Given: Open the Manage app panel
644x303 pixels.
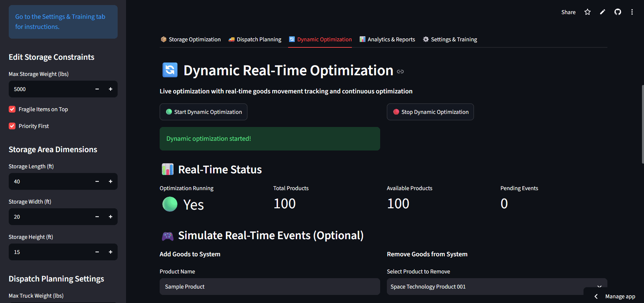Looking at the screenshot, I should [615, 296].
